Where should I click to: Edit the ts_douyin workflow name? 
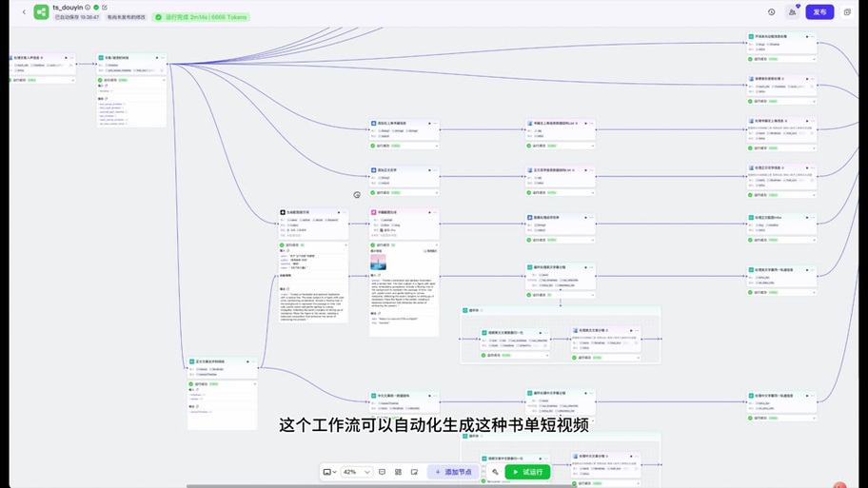click(105, 8)
